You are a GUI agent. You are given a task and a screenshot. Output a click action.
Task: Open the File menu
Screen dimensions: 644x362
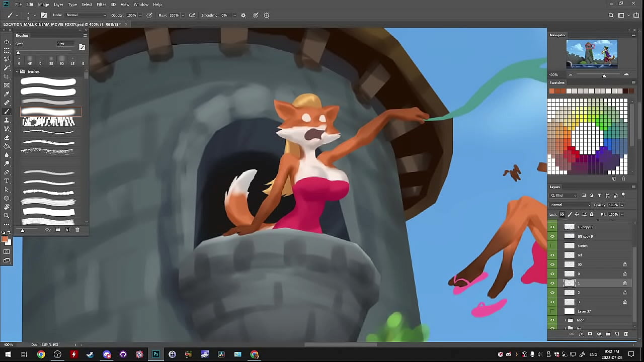click(18, 5)
